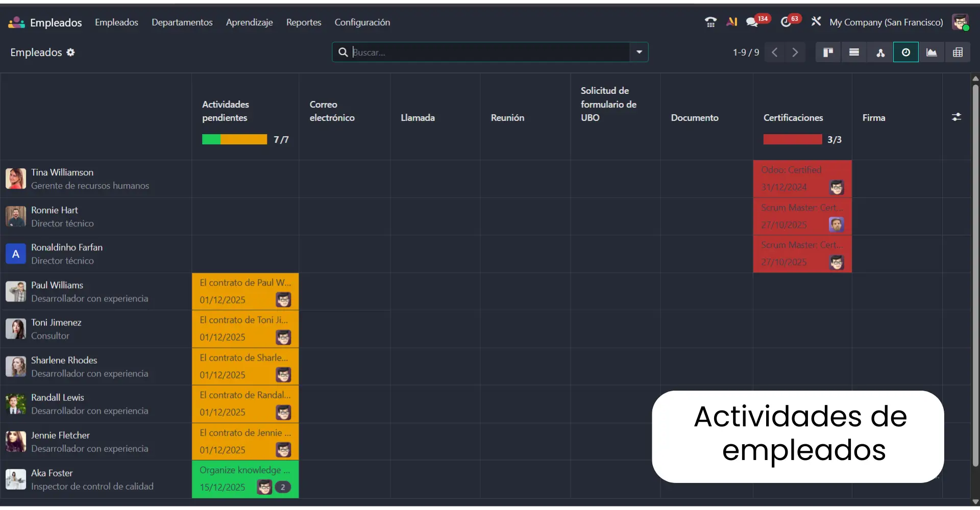Go to the Departamentos menu

pos(182,22)
